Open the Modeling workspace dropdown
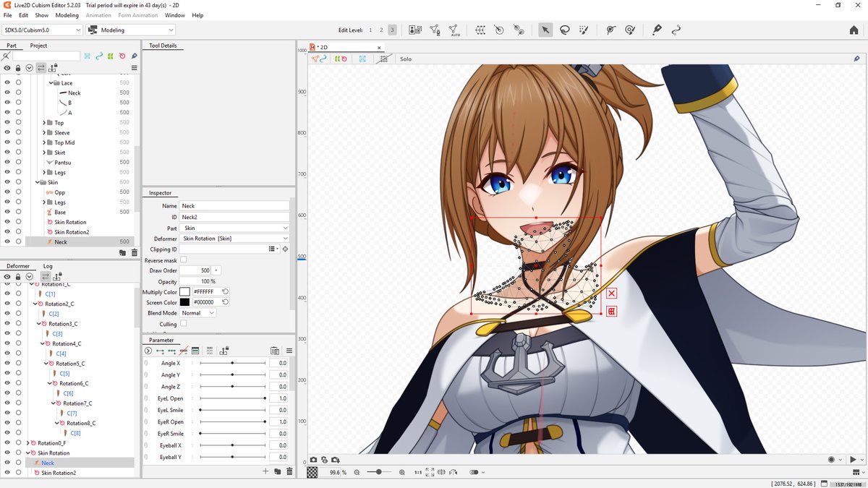This screenshot has height=488, width=868. point(131,30)
